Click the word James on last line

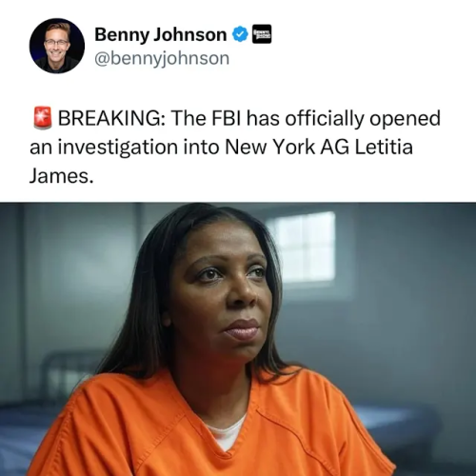(x=61, y=176)
